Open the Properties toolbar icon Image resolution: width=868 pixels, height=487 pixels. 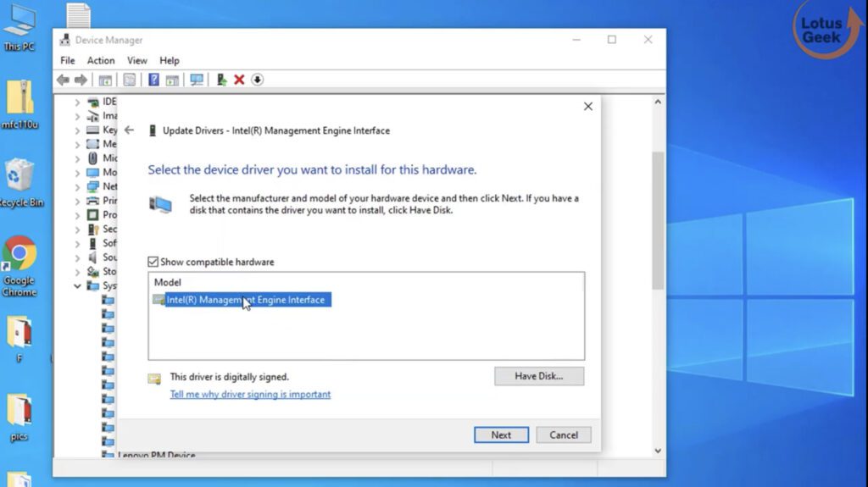pos(130,80)
